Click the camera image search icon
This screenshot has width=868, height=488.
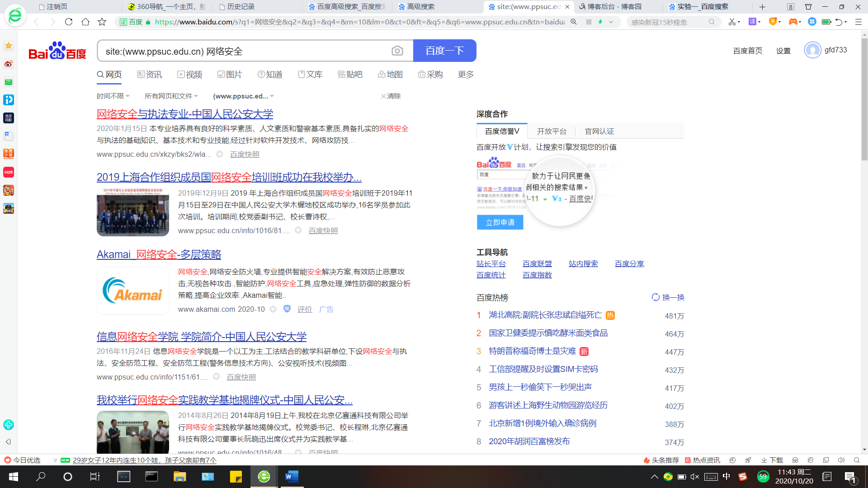pos(397,51)
